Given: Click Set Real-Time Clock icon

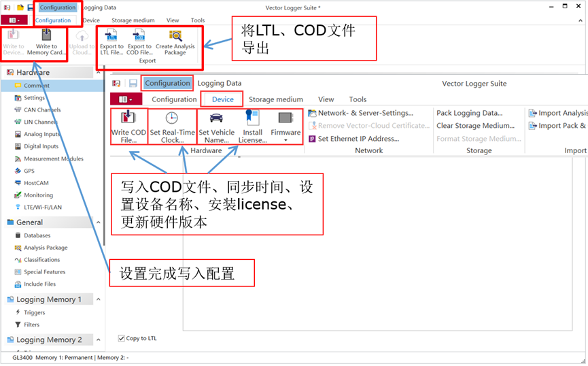Looking at the screenshot, I should [172, 118].
